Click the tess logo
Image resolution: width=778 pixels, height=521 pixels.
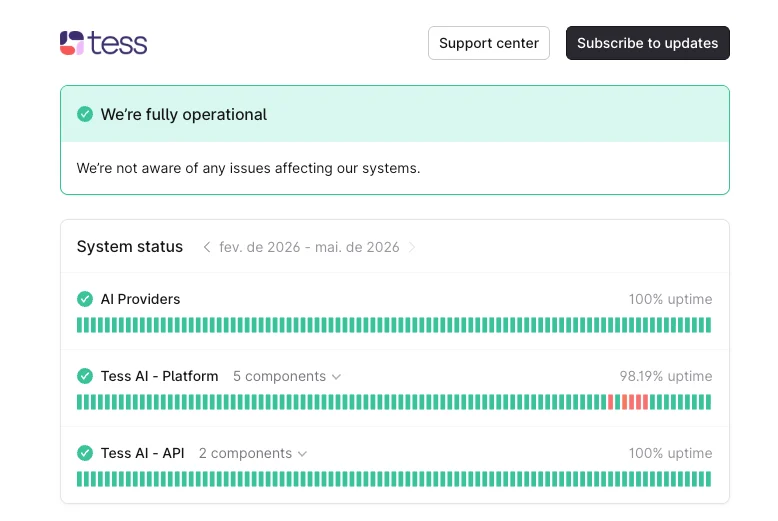click(x=103, y=43)
